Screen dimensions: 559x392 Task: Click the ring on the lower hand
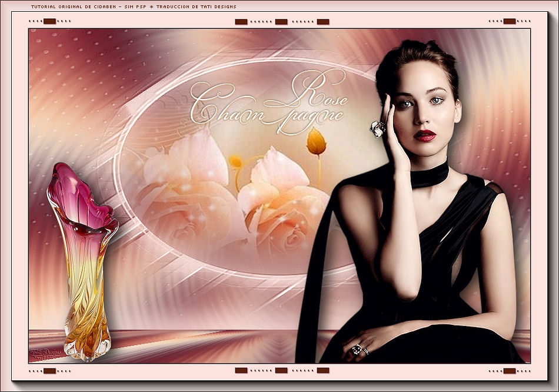tap(356, 350)
